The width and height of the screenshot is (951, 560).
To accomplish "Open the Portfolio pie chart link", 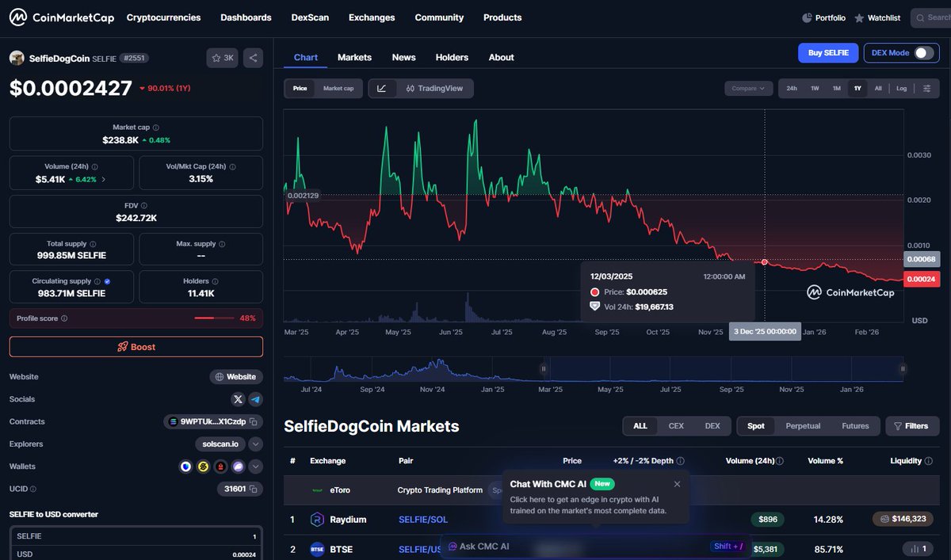I will [x=823, y=17].
